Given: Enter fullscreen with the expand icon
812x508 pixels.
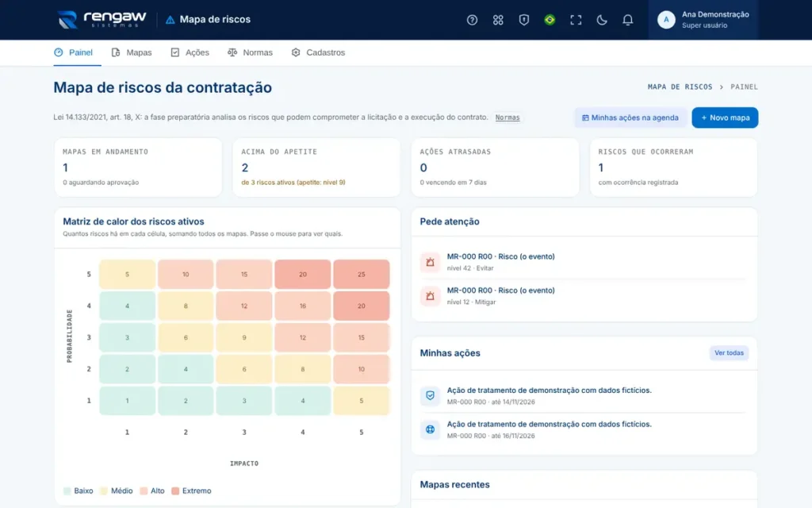Looking at the screenshot, I should tap(576, 20).
